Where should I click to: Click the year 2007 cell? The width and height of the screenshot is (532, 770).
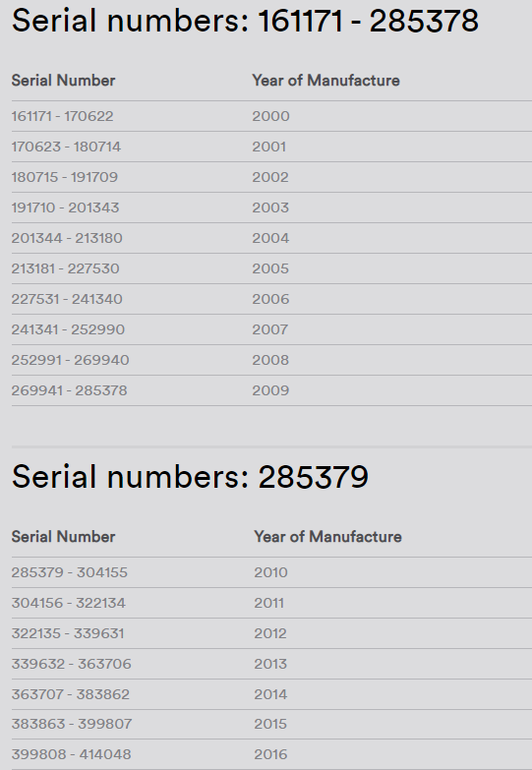click(270, 329)
